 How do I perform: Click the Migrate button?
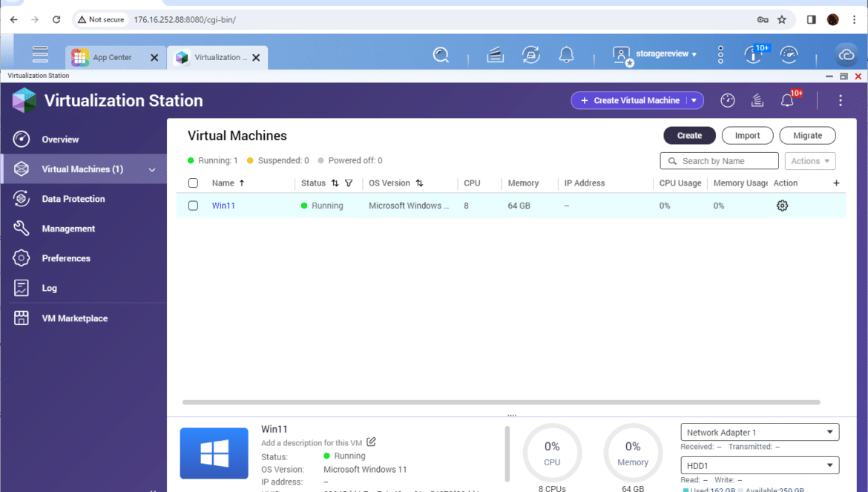[807, 136]
